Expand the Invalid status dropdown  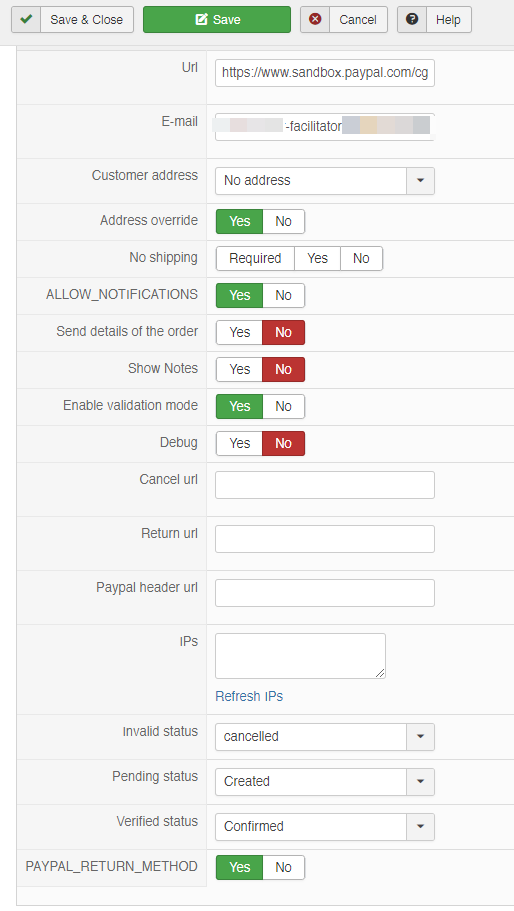point(420,737)
